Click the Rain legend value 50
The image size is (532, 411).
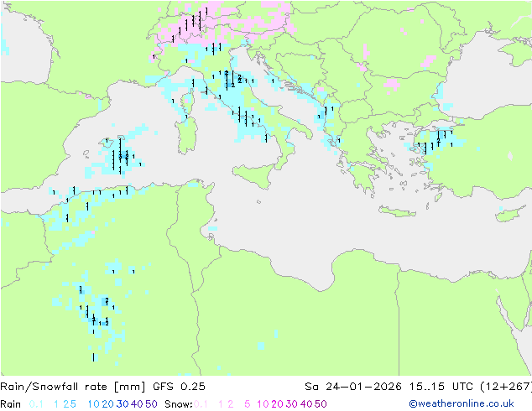point(151,404)
